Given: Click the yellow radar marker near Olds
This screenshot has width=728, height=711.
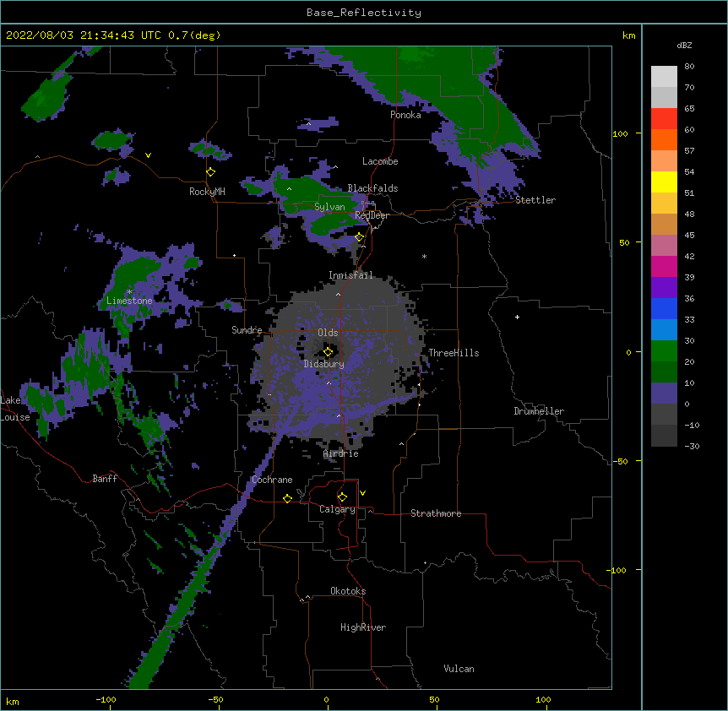Looking at the screenshot, I should (329, 352).
